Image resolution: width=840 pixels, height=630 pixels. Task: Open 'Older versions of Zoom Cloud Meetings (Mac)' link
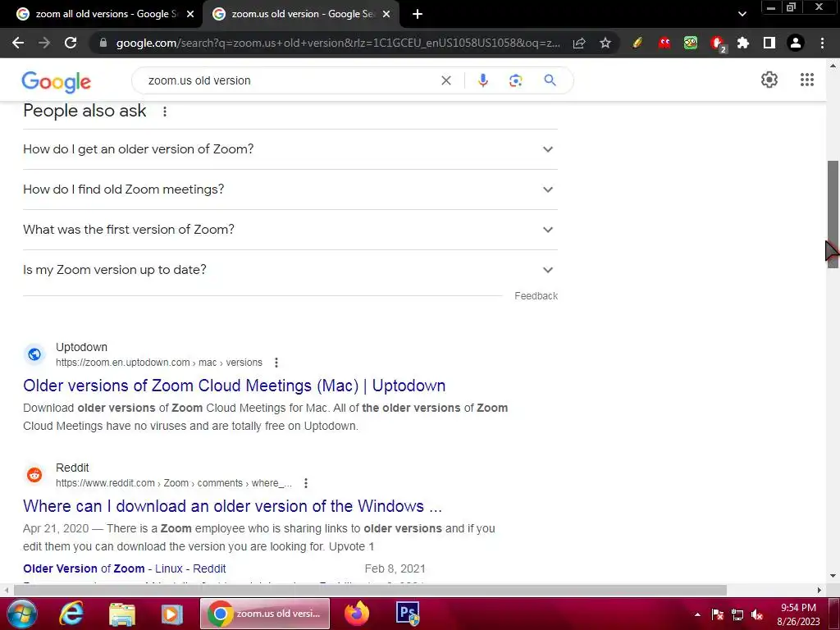coord(234,386)
